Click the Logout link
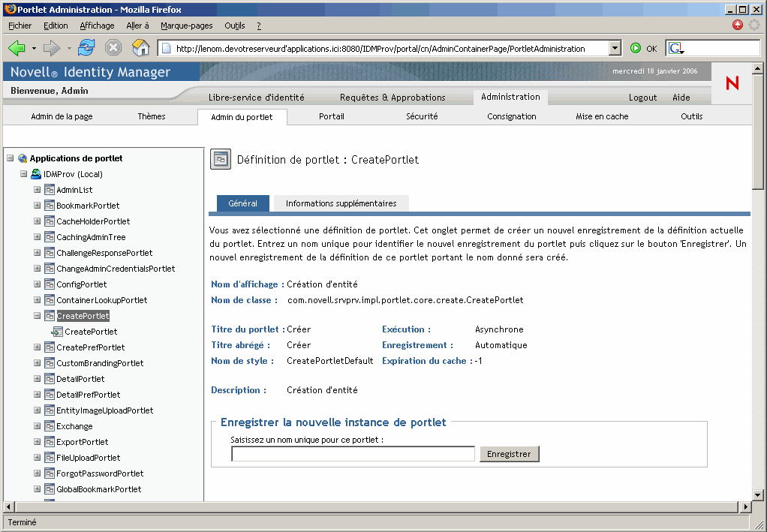 tap(642, 98)
